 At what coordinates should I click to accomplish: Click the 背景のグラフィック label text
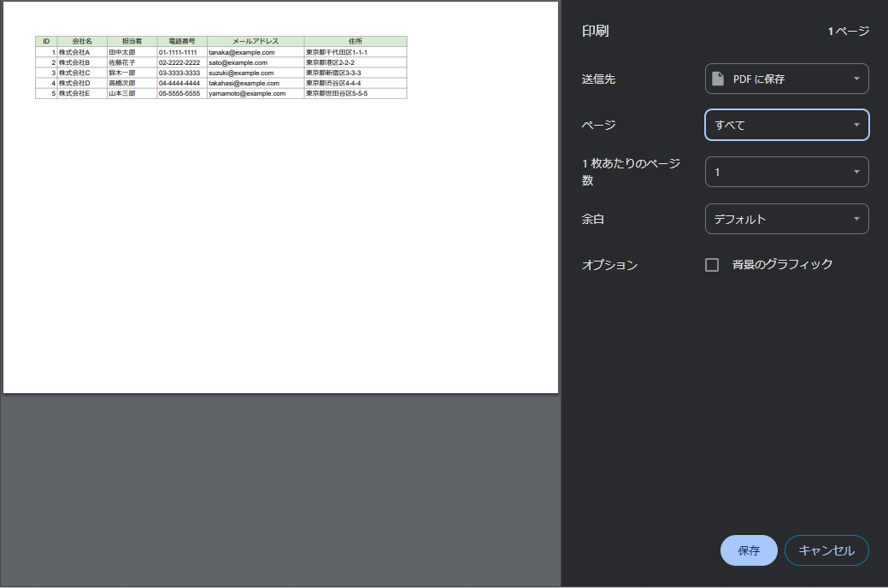click(x=782, y=264)
